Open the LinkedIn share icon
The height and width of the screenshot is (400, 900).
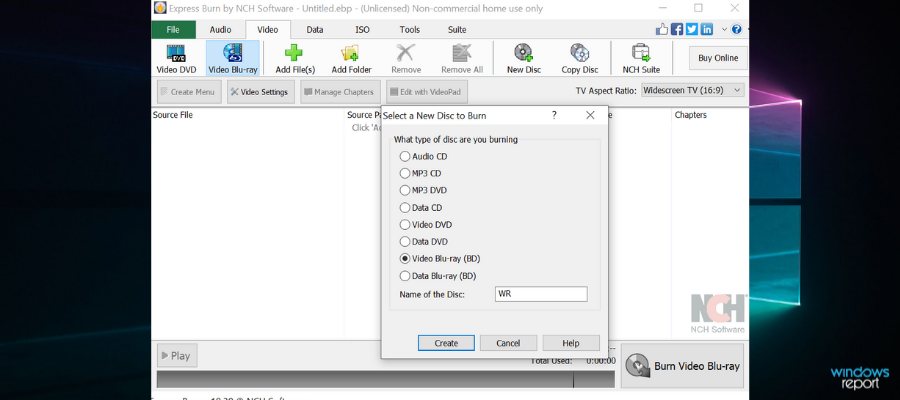click(707, 29)
